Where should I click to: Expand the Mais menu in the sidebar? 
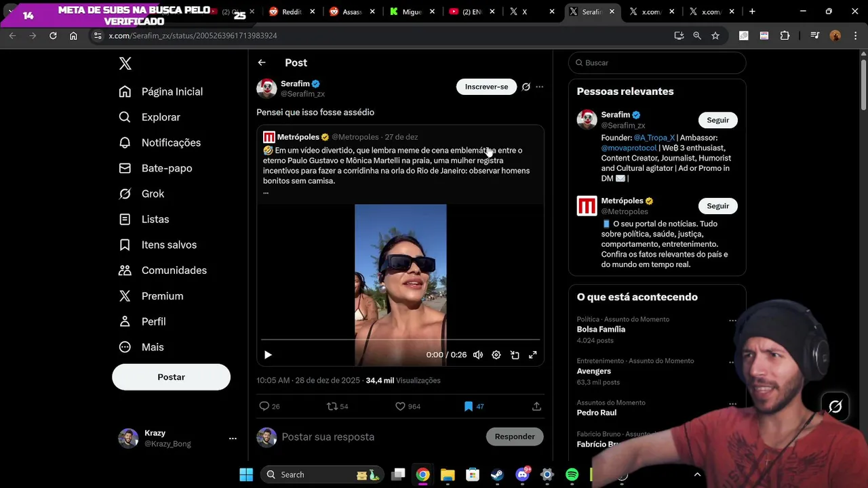tap(141, 347)
